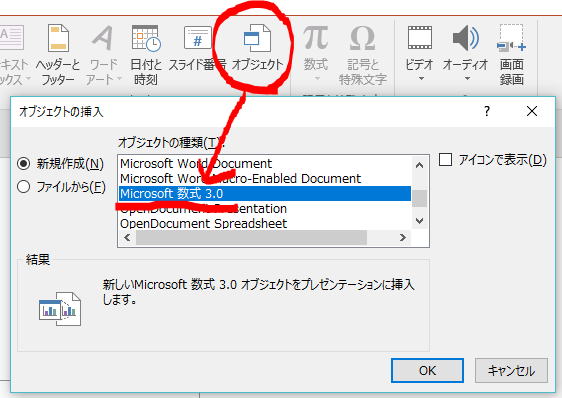Select Create New (新規作成) radio button
This screenshot has width=562, height=398.
coord(24,164)
